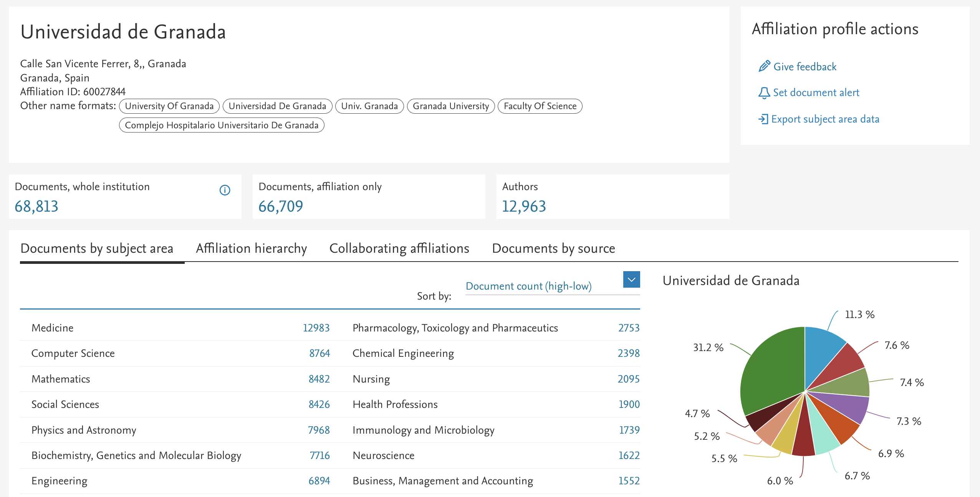980x497 pixels.
Task: Click the export arrow icon
Action: 763,119
